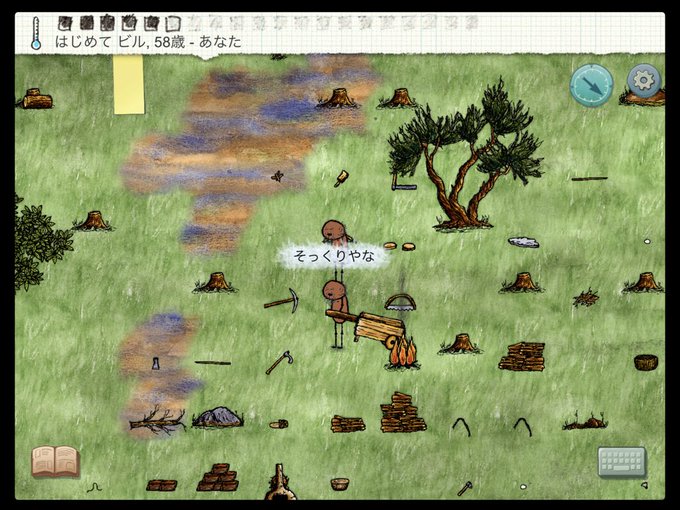Tap the left bread loaf near the character
680x510 pixels.
pos(390,246)
